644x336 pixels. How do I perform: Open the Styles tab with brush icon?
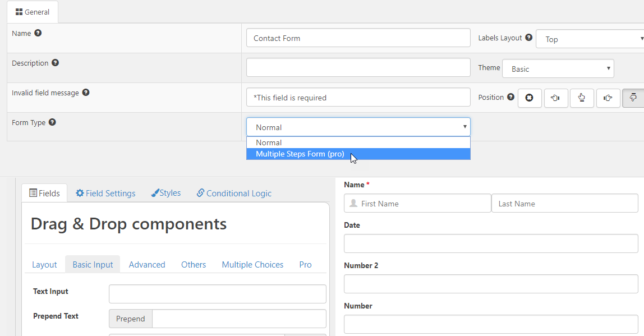pos(166,193)
